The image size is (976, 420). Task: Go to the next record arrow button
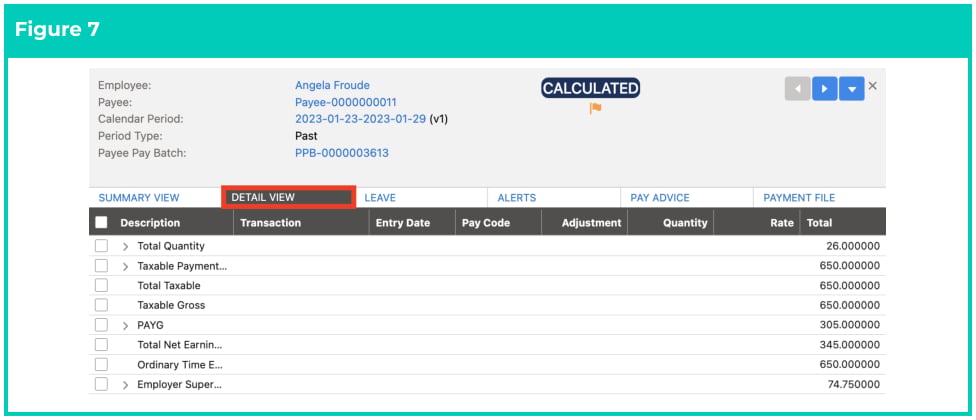point(824,88)
